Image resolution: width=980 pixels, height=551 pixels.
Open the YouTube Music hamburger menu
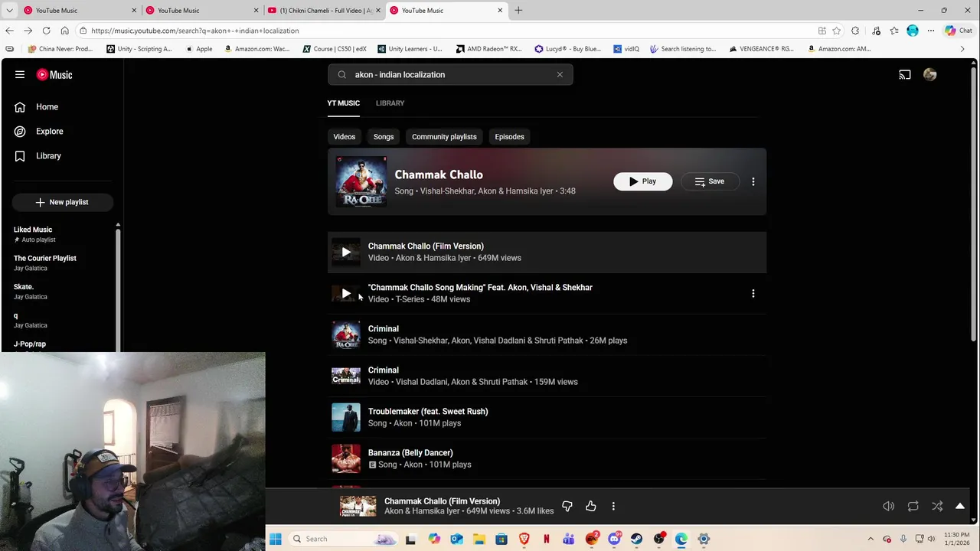click(x=20, y=74)
